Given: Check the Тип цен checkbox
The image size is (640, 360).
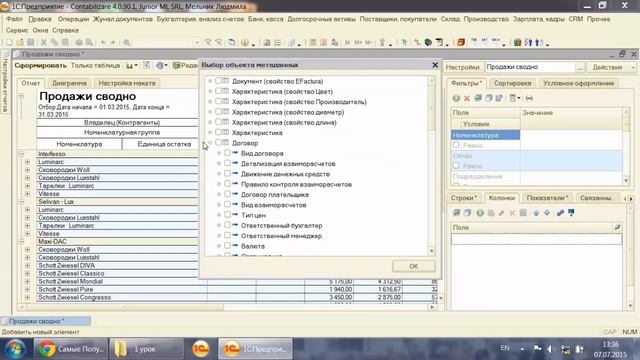Looking at the screenshot, I should (x=227, y=215).
